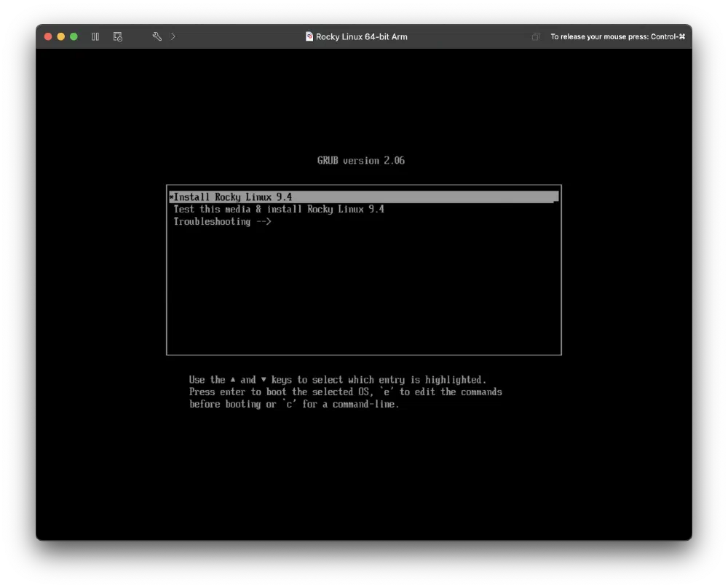The image size is (728, 588).
Task: Click the asterisk beside the Install entry
Action: pos(171,196)
